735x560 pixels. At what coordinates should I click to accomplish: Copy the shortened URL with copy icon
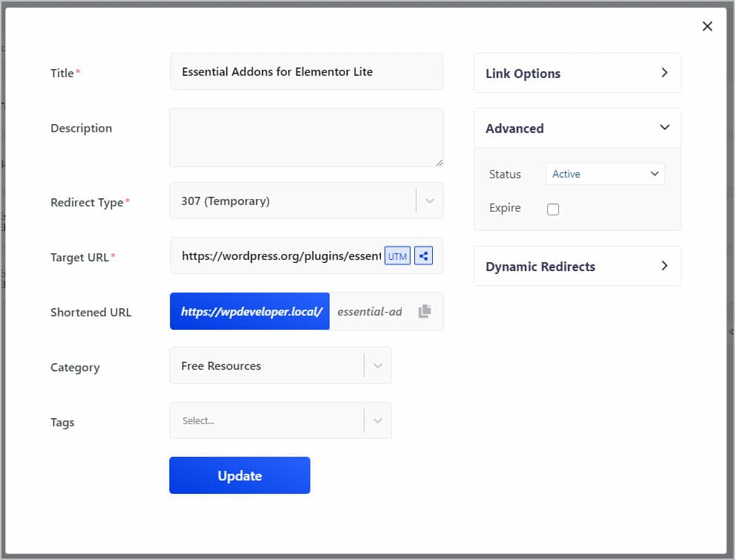(x=424, y=311)
